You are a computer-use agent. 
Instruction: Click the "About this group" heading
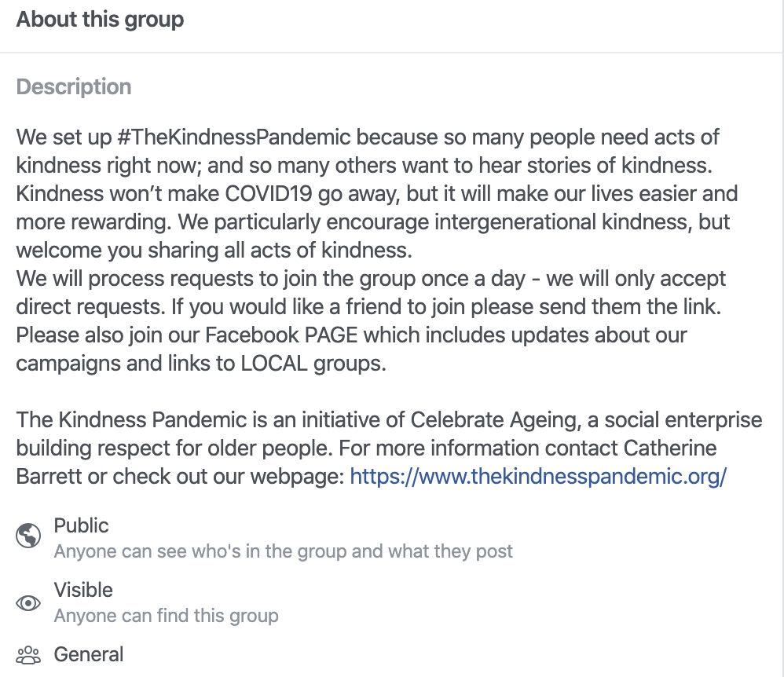[100, 20]
